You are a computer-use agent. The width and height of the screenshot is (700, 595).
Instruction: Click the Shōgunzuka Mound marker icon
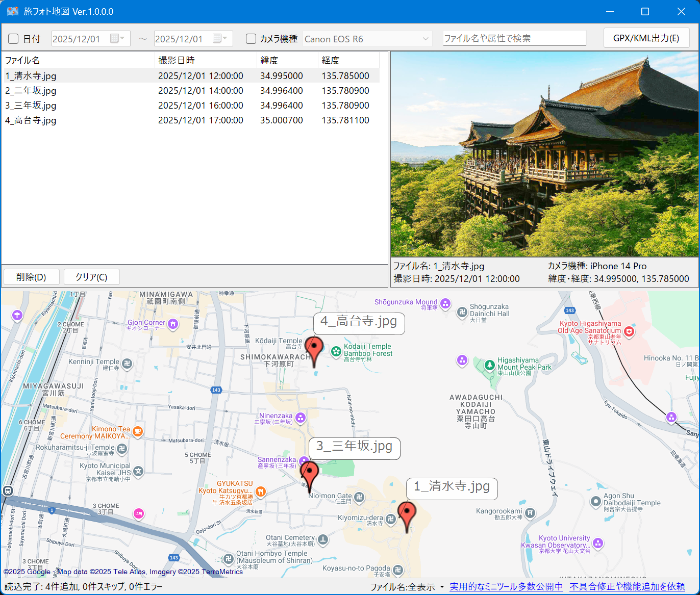[445, 304]
